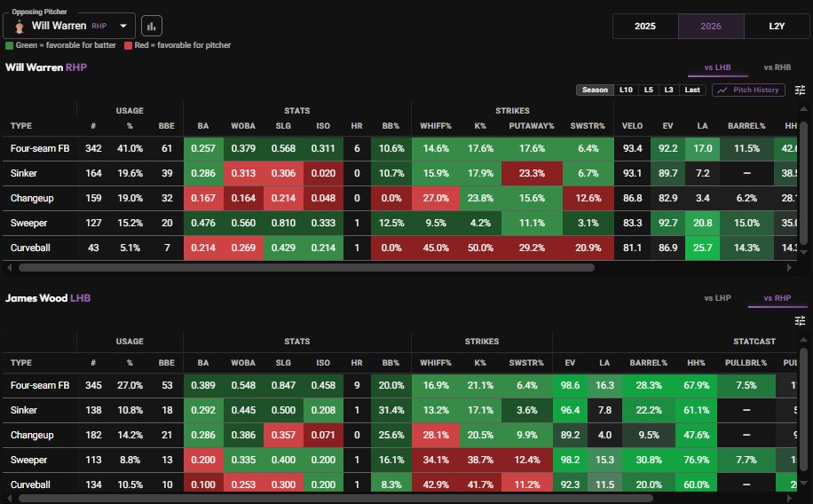Click scroll left arrow of Will Warren table
This screenshot has height=504, width=813.
coord(10,268)
